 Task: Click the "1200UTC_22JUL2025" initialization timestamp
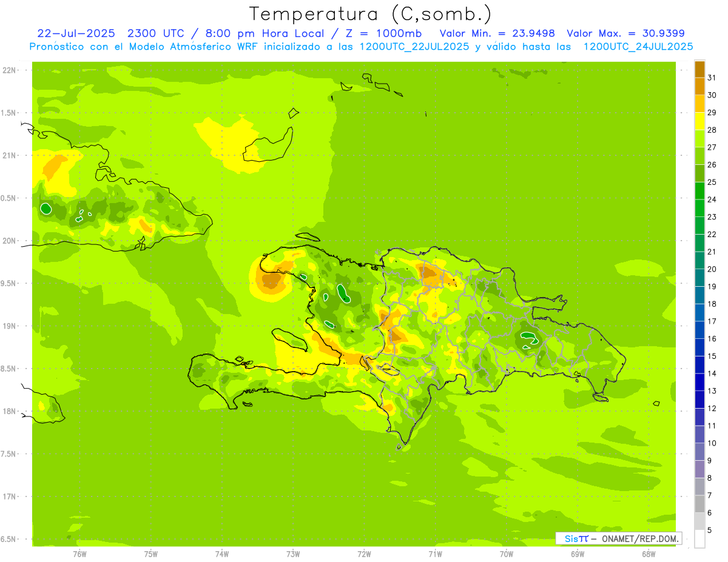414,47
